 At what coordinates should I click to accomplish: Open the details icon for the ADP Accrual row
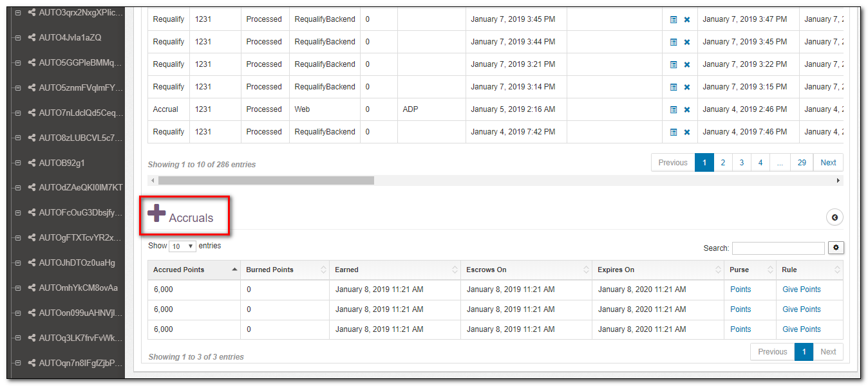pos(674,109)
